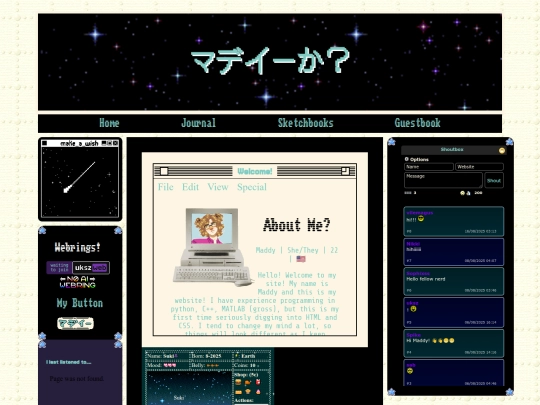Open the View menu in Welcome window
This screenshot has width=540, height=405.
click(218, 187)
